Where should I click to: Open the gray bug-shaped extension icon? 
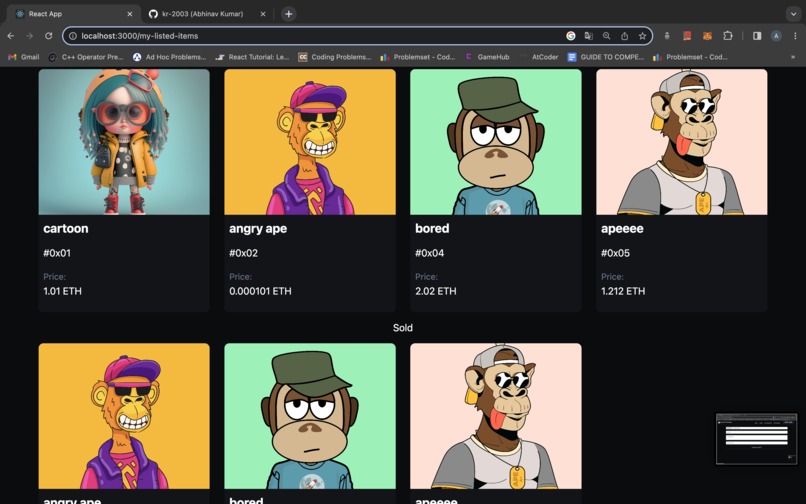pyautogui.click(x=667, y=36)
